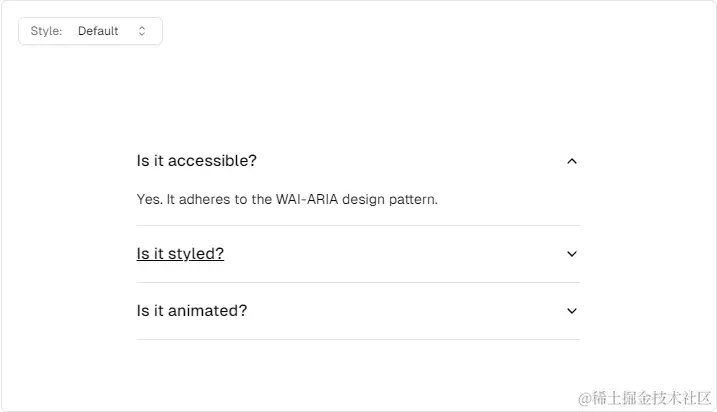Click the up-down chevron icon beside Default
This screenshot has width=717, height=412.
point(142,31)
